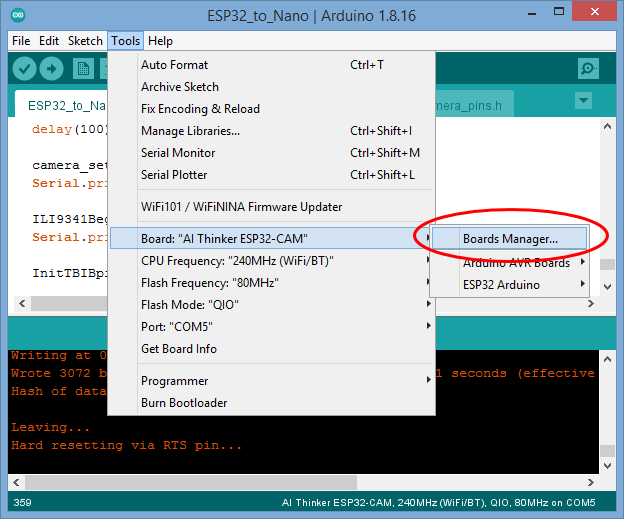Click the editor vertical scroll up arrow
Viewport: 624px width, 519px height.
pos(607,127)
